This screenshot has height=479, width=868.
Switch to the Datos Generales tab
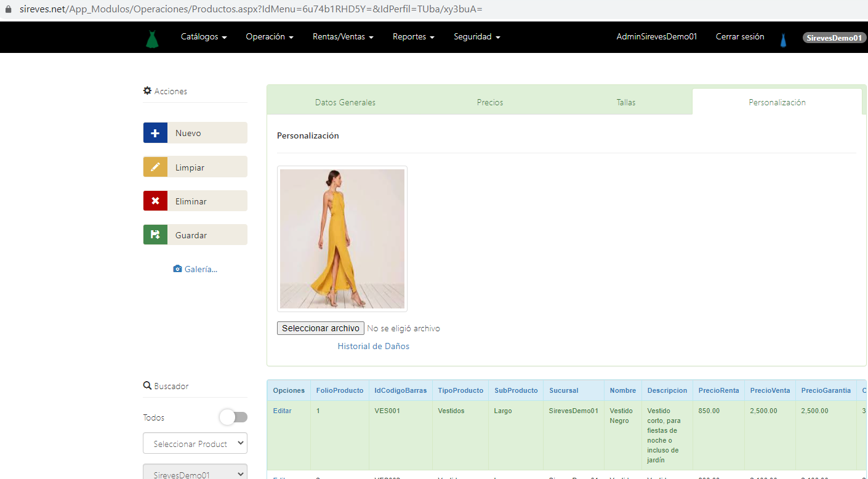(x=345, y=103)
